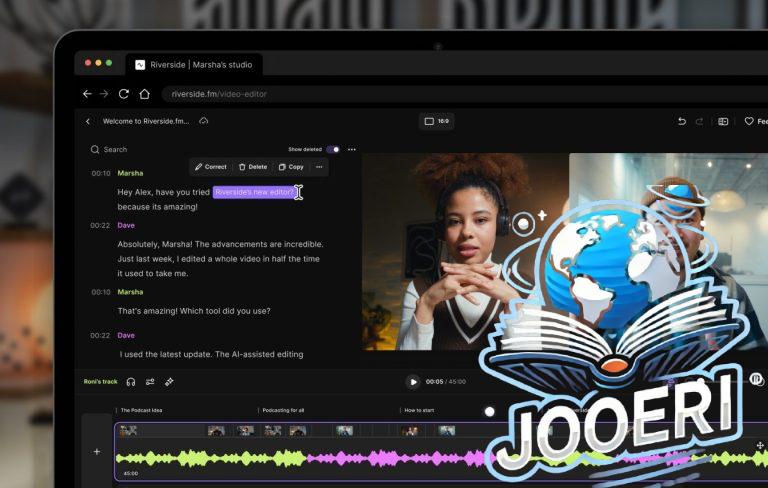Click the 00:05 / 45:00 time display
Viewport: 768px width, 488px height.
click(x=446, y=382)
